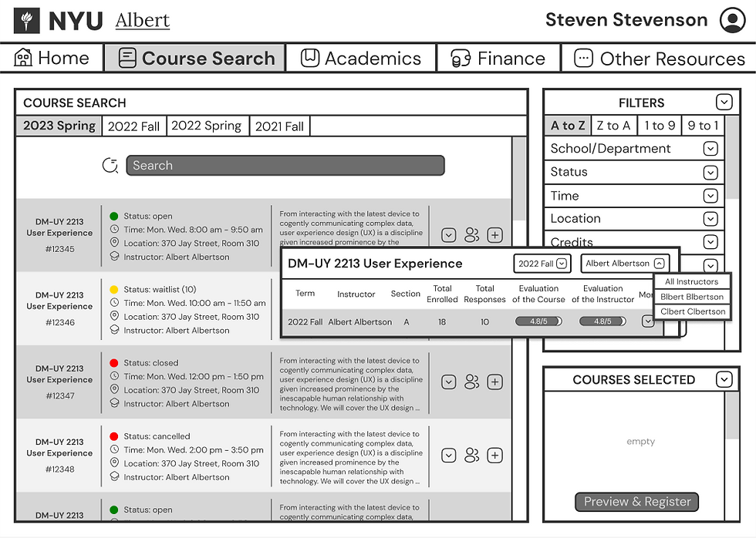Click the search magnifier icon

point(110,165)
